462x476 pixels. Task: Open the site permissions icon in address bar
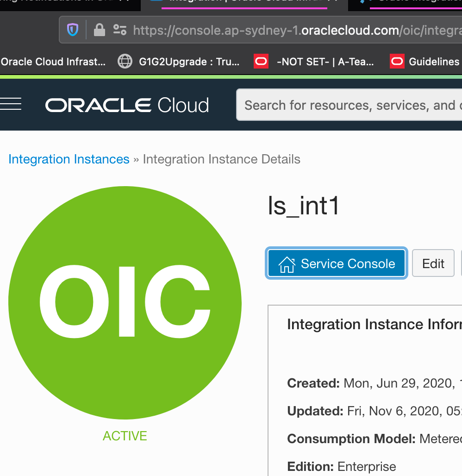tap(119, 30)
